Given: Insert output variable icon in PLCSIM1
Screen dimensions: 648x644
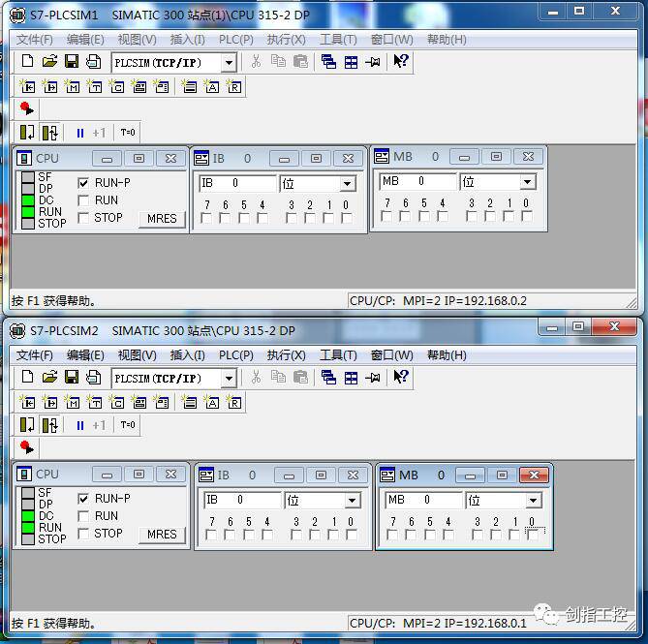Looking at the screenshot, I should click(x=50, y=87).
